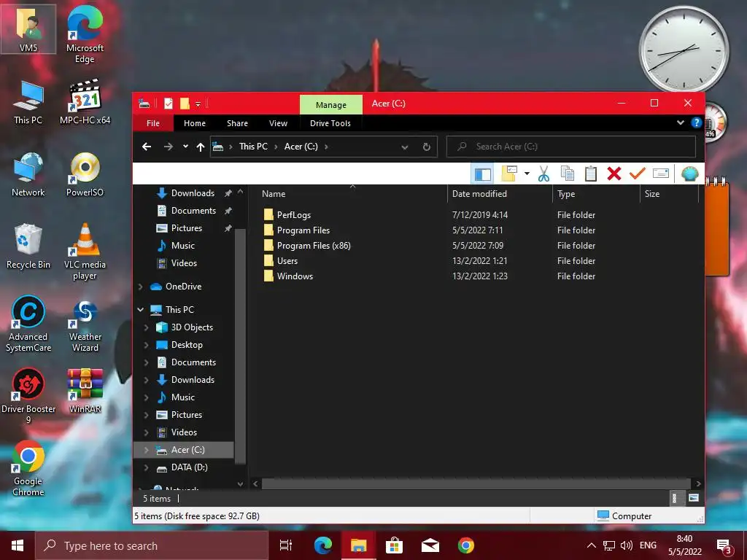Viewport: 747px width, 560px height.
Task: Open Task View on the taskbar
Action: click(286, 545)
